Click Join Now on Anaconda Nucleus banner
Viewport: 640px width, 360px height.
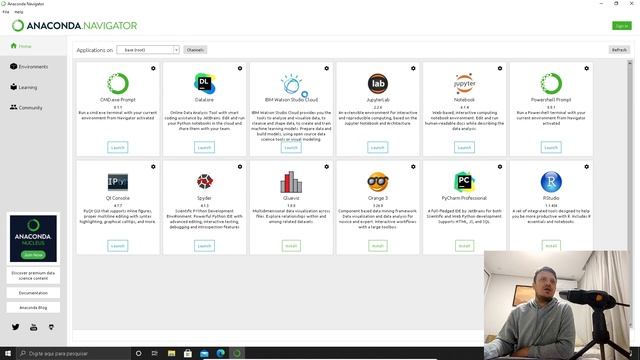click(x=33, y=255)
